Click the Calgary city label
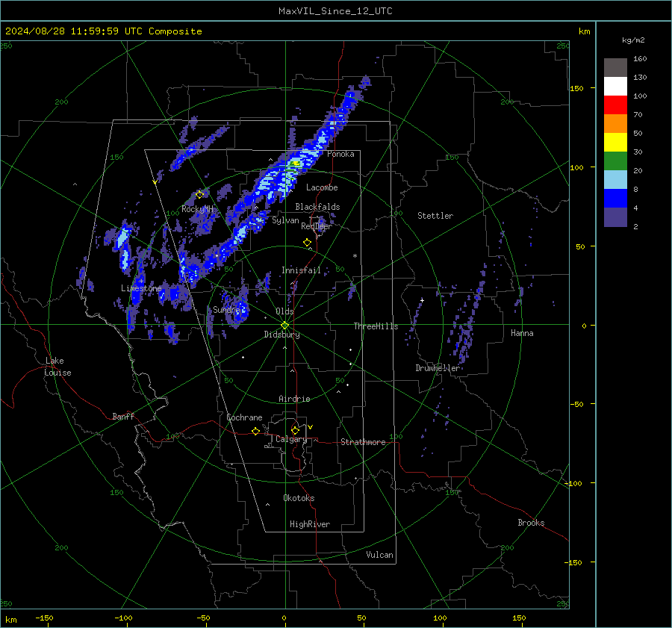This screenshot has width=672, height=628. [291, 439]
